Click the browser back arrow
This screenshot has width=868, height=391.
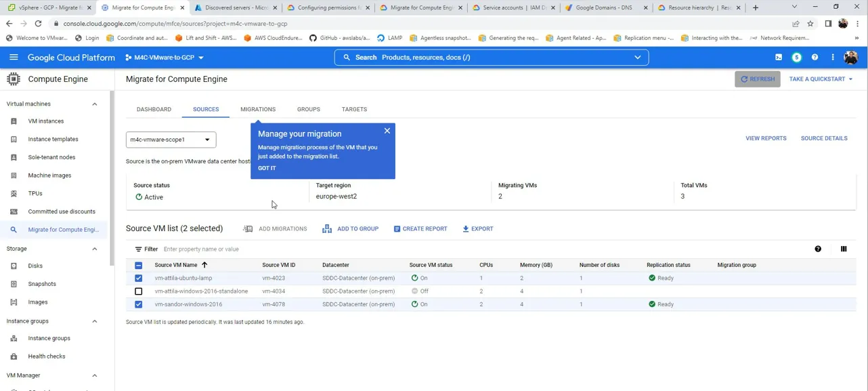9,24
